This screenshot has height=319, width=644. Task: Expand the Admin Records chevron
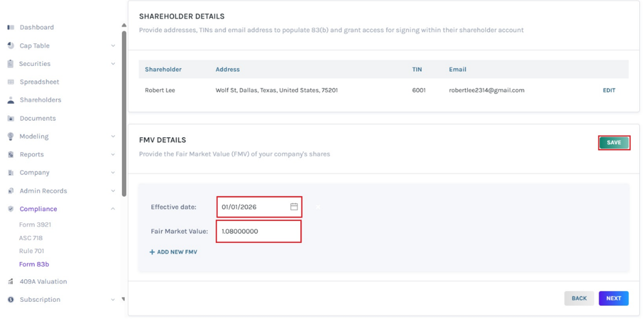pyautogui.click(x=113, y=191)
